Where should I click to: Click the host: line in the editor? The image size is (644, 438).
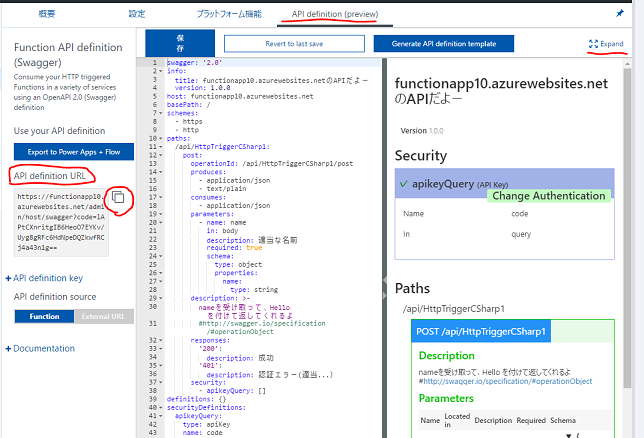[240, 96]
